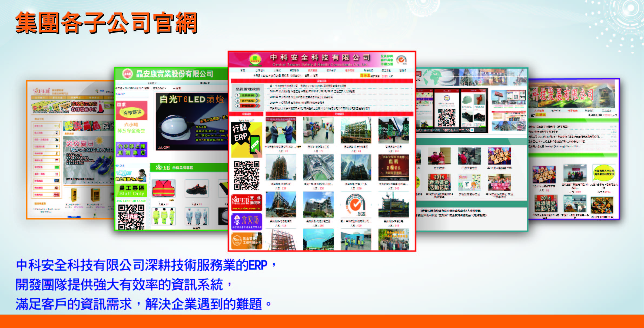Open the black safety shoe product

197,188
